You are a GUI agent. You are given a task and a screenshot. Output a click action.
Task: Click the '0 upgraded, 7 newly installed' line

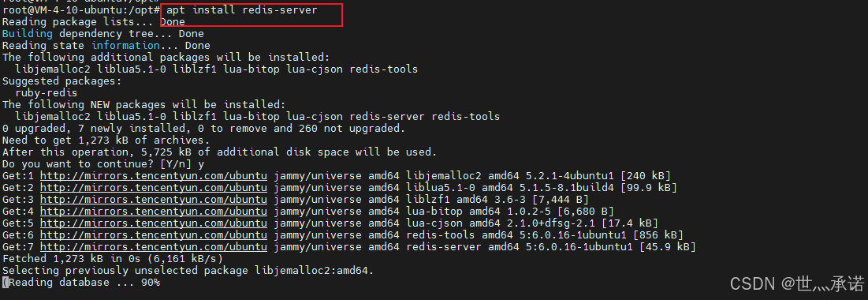203,129
